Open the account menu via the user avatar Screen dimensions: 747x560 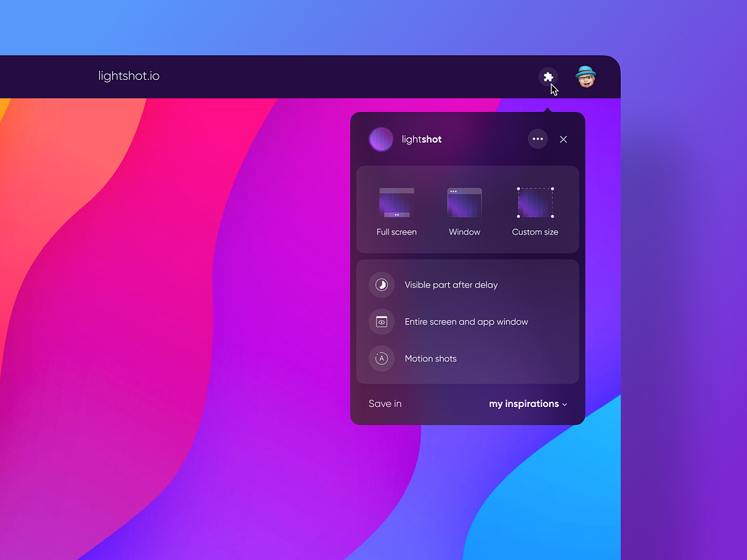(586, 77)
